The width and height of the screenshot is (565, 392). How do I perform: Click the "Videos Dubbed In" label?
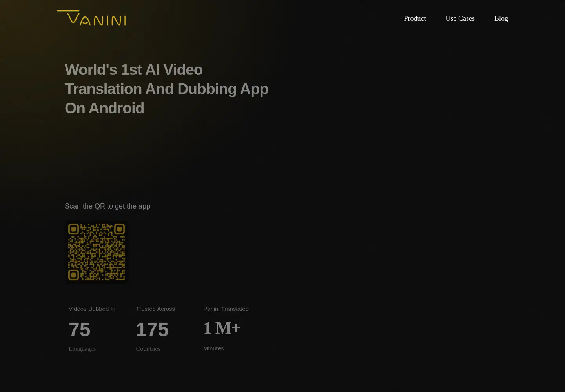tap(92, 309)
